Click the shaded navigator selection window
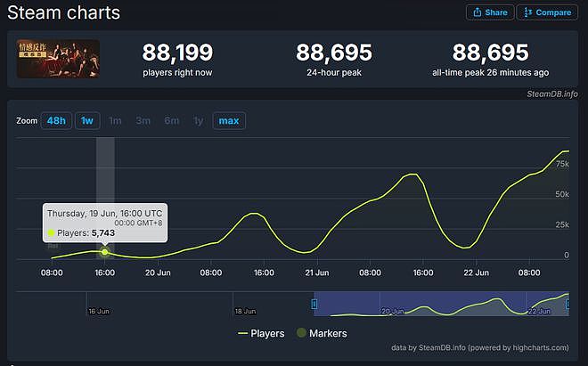The width and height of the screenshot is (588, 366). pos(441,304)
